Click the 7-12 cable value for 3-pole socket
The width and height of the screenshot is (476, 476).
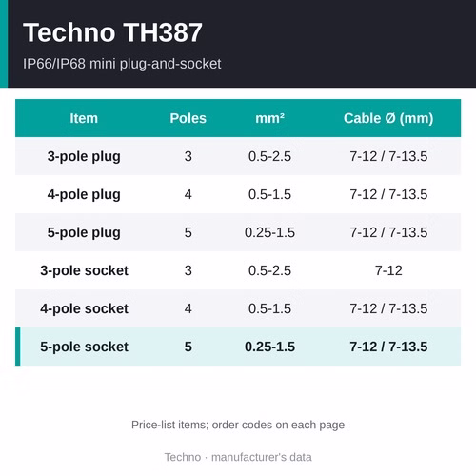coord(388,270)
